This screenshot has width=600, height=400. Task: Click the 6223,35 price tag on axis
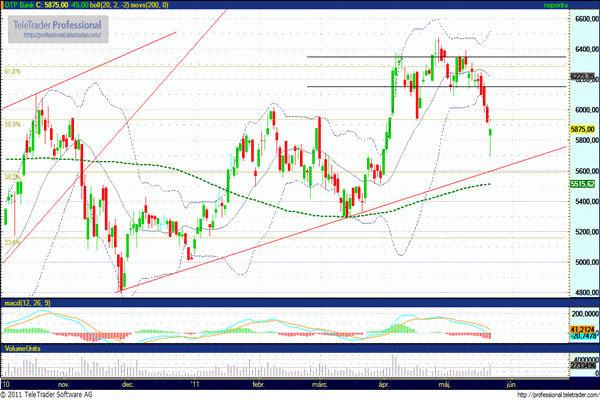coord(583,76)
